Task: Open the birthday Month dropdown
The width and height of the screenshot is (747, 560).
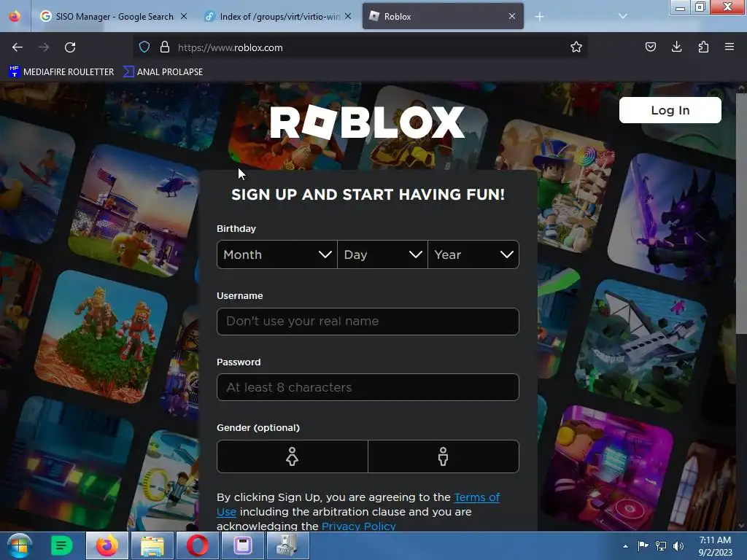Action: pyautogui.click(x=276, y=254)
